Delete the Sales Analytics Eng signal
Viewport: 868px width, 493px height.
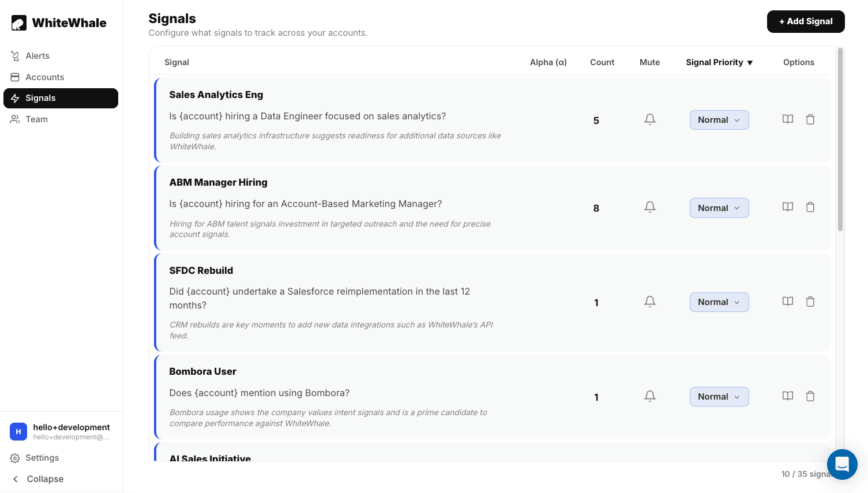(x=810, y=119)
